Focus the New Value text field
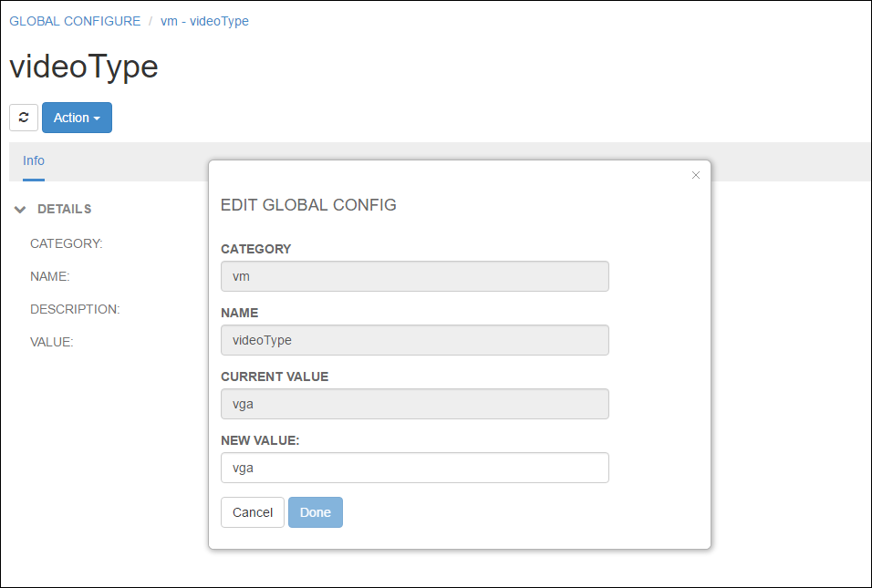Viewport: 872px width, 588px height. pos(414,468)
